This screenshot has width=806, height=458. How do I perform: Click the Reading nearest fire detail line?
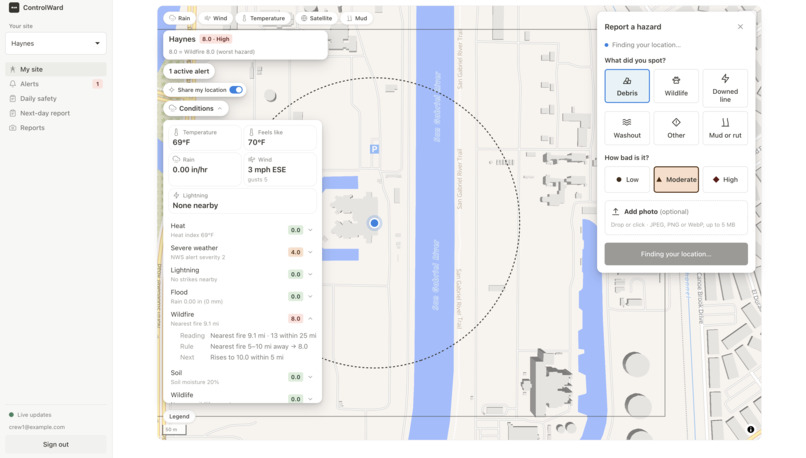pos(248,336)
